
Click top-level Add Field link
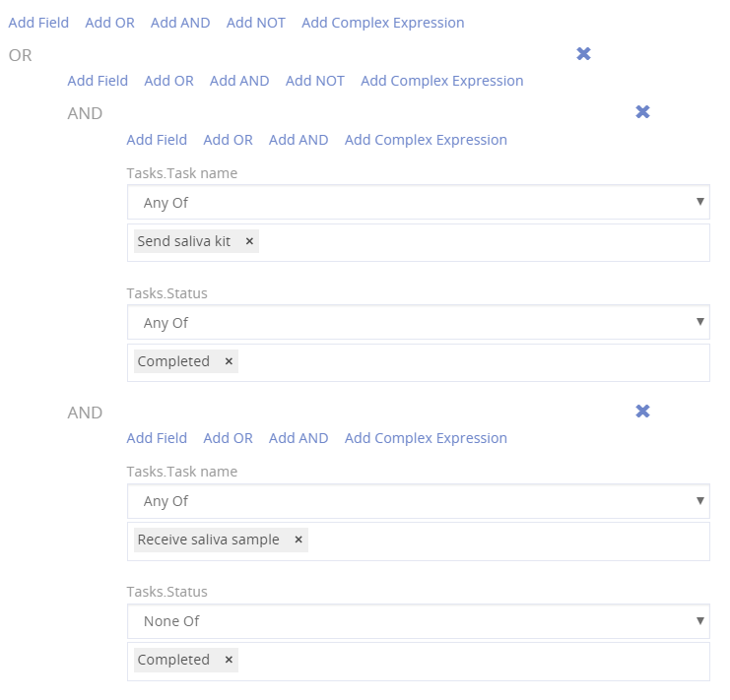click(x=38, y=23)
